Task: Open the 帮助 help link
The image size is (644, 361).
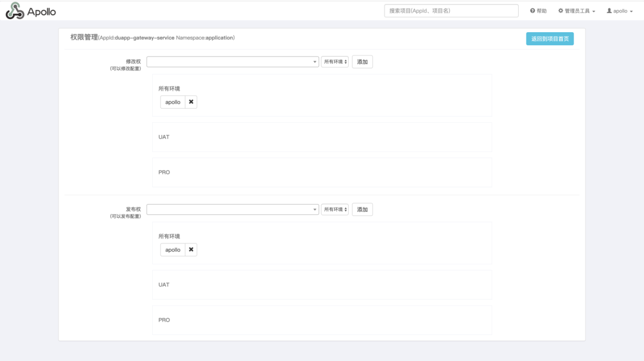Action: [x=538, y=11]
